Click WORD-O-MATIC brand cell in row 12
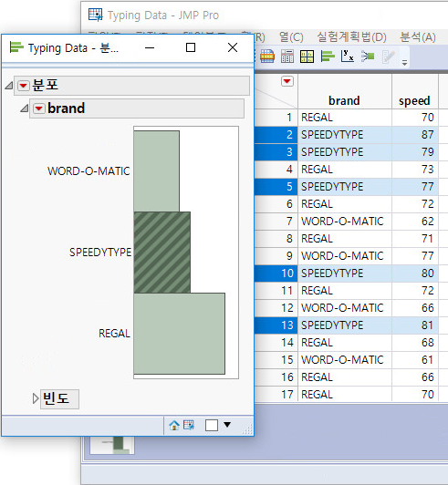Viewport: 448px width, 485px height. (345, 308)
